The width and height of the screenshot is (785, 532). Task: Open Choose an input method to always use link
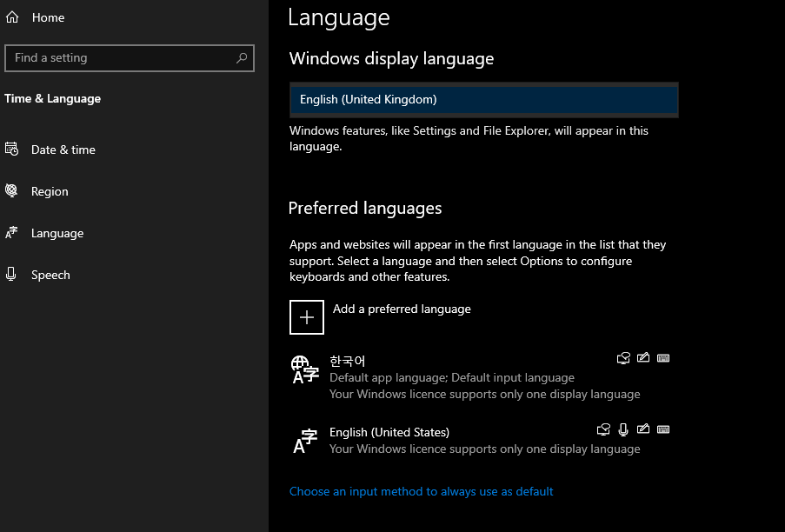[x=421, y=491]
